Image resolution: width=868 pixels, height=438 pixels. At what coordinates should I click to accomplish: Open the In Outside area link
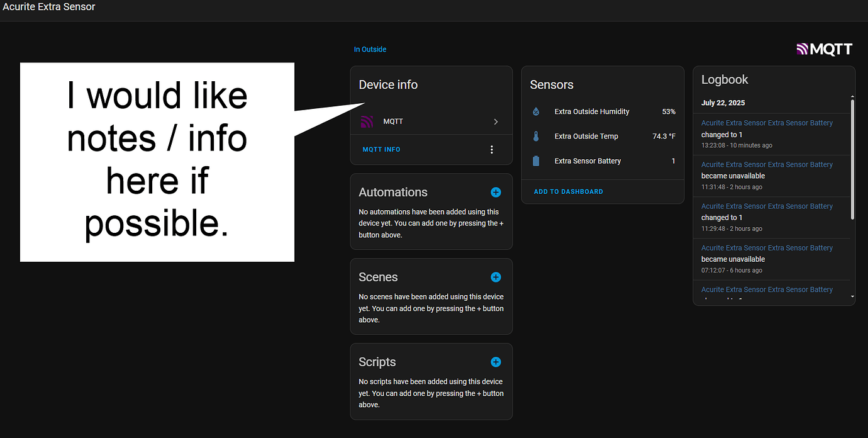[x=370, y=49]
